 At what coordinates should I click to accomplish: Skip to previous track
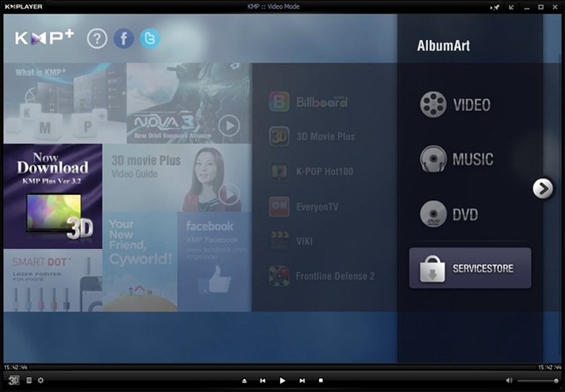[x=262, y=381]
